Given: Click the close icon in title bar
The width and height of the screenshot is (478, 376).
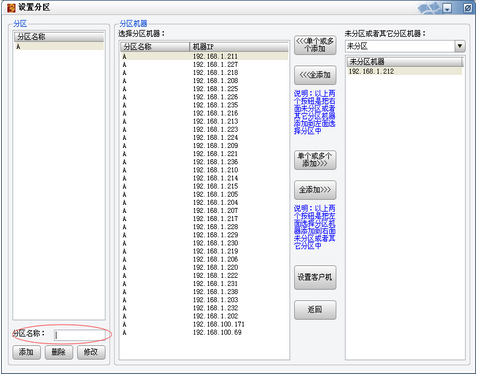Looking at the screenshot, I should point(468,8).
